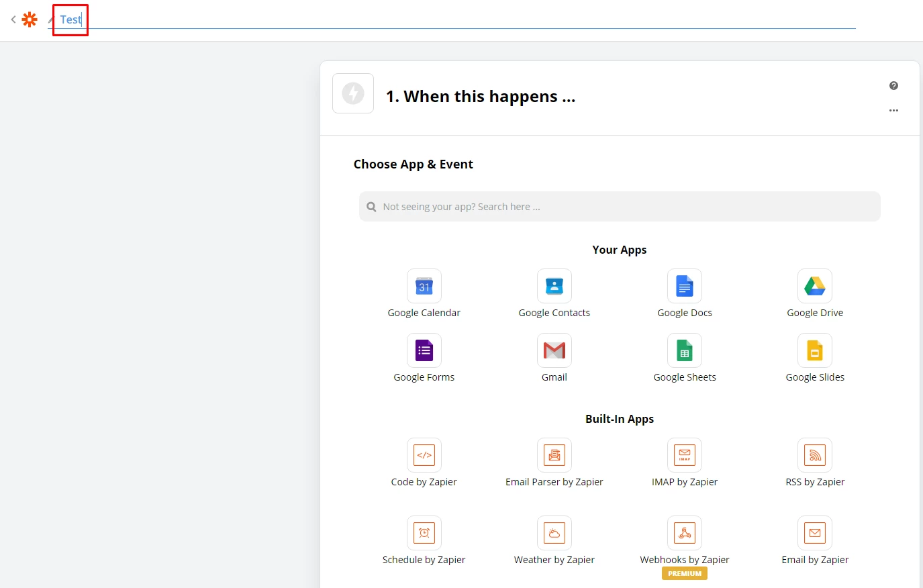Viewport: 923px width, 588px height.
Task: Click the 'Google Contacts' text label
Action: [x=554, y=313]
